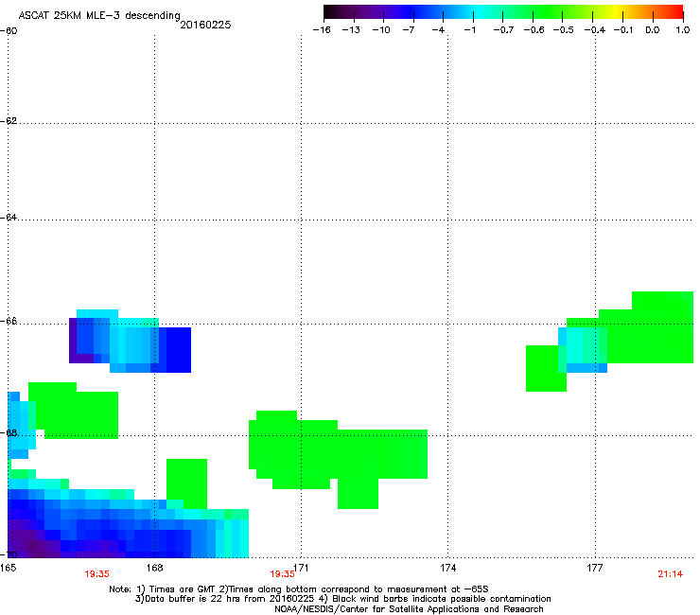The image size is (700, 615).
Task: Click the -0.6 color bar label
Action: (x=534, y=30)
